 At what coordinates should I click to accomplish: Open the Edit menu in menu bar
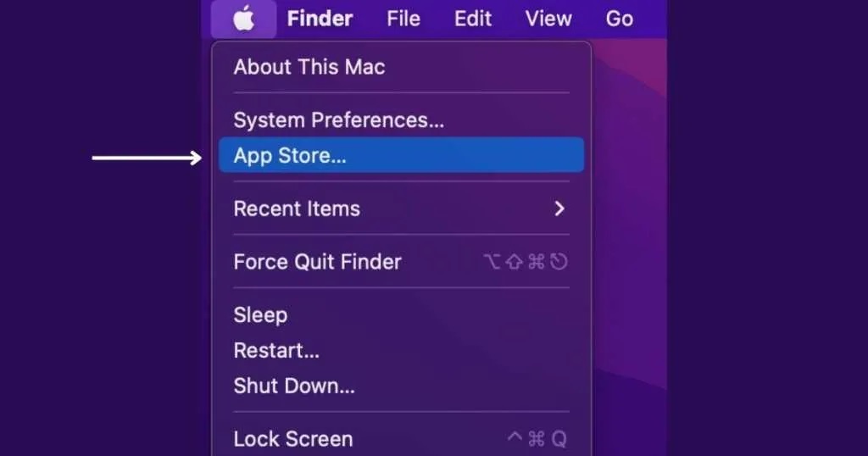click(473, 19)
